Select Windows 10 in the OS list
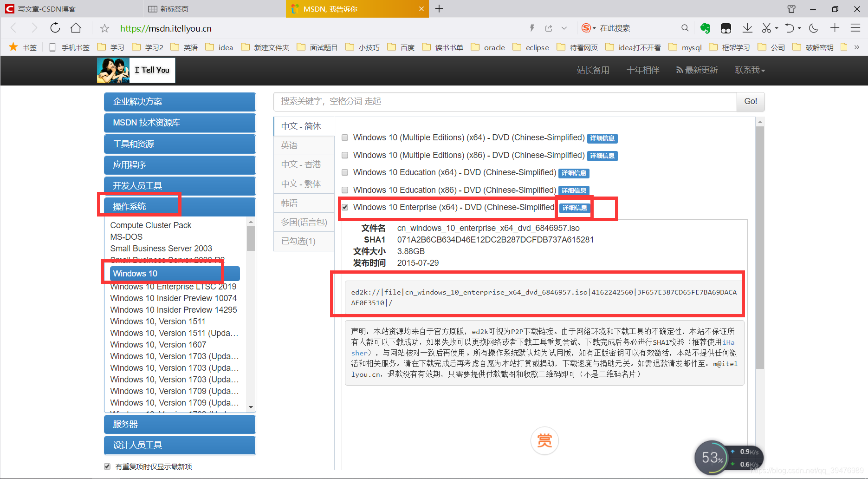 click(175, 274)
